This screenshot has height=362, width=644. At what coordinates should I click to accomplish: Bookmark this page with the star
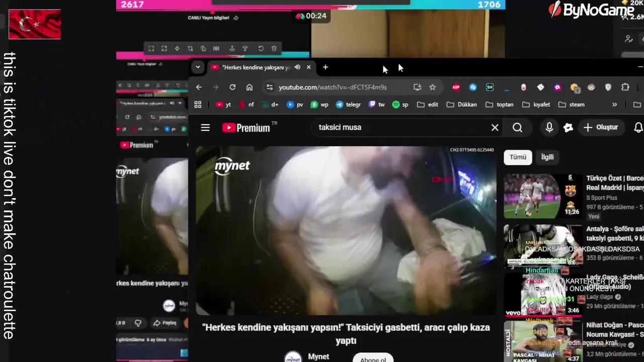click(x=432, y=87)
